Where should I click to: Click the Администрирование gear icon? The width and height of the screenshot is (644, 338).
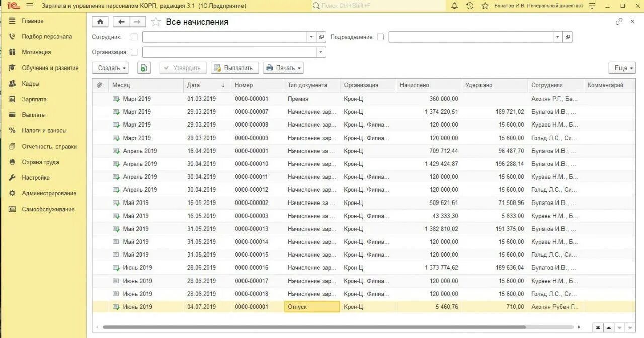[12, 193]
